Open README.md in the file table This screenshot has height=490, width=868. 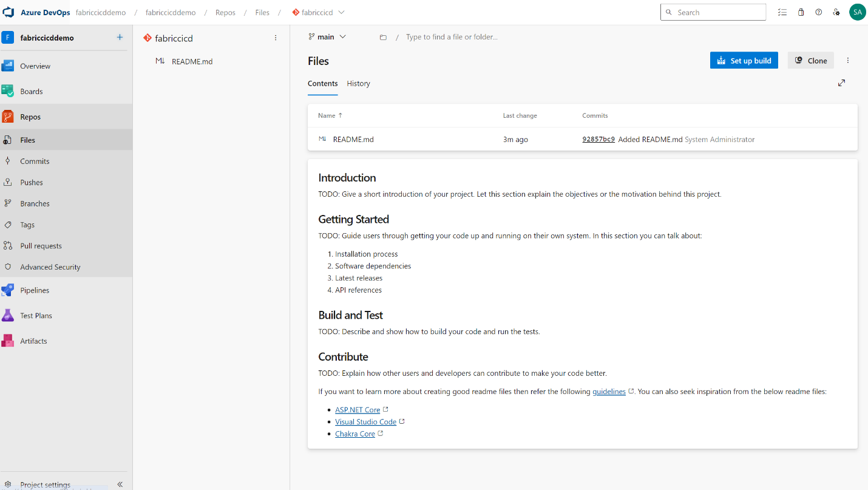pos(353,140)
